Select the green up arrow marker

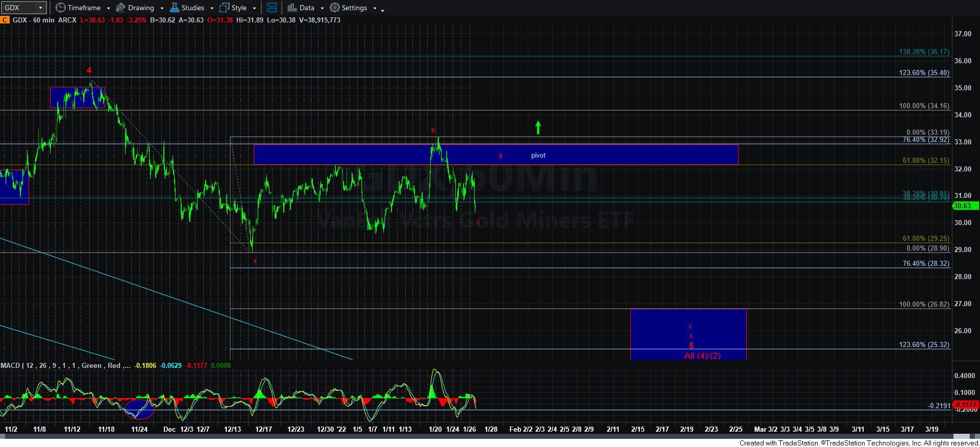point(538,128)
